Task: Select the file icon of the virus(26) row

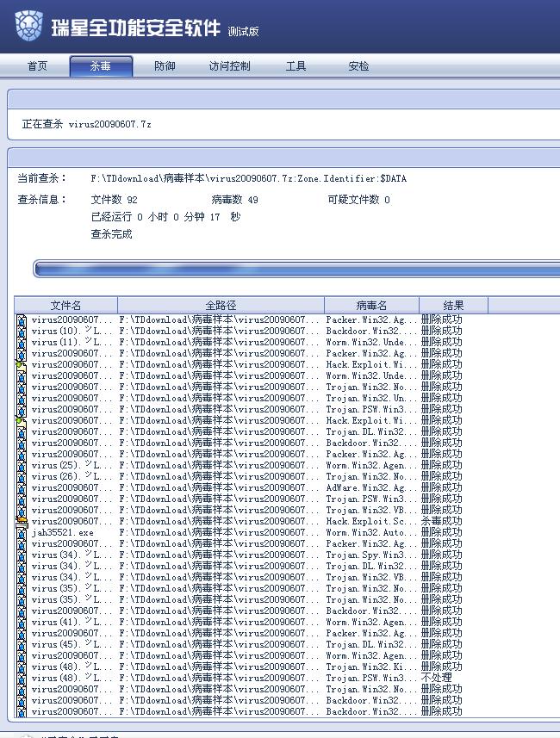Action: pos(22,477)
